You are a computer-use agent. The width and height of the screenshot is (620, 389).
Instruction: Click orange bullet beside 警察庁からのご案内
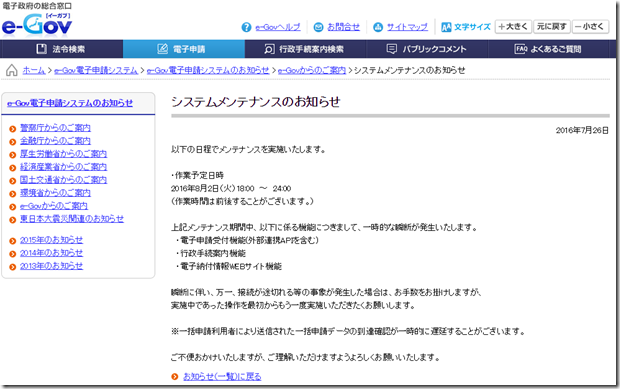[13, 128]
